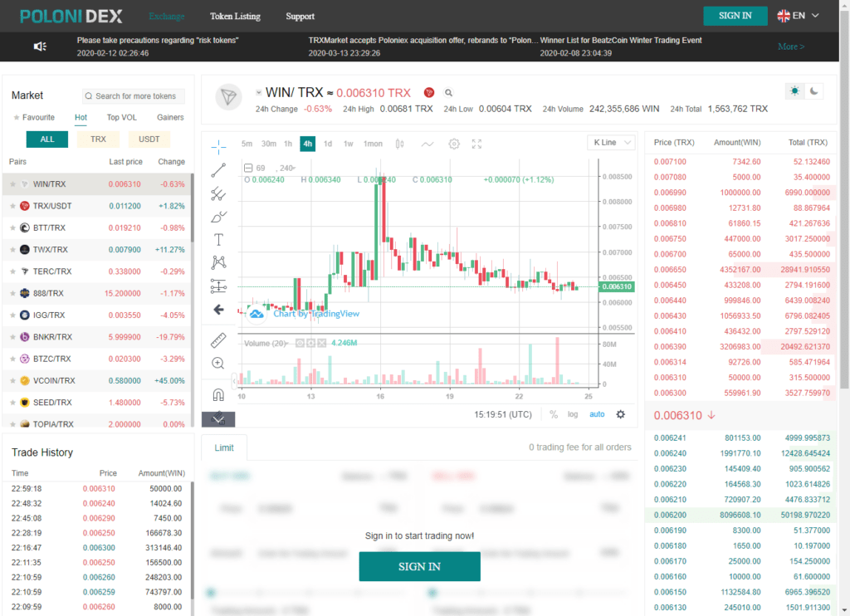This screenshot has width=850, height=616.
Task: Favourite the TWX/TRX pair star
Action: coord(12,250)
